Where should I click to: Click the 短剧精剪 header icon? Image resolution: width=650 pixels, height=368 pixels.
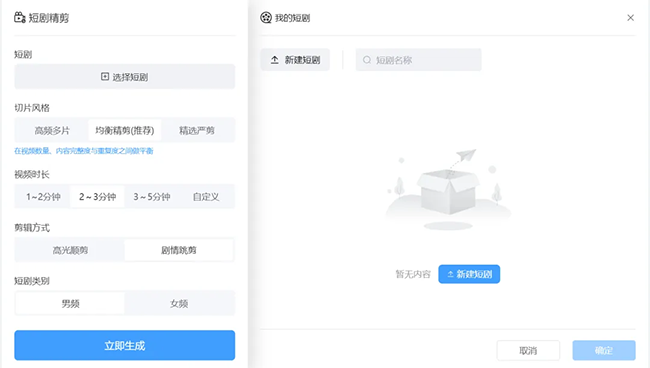click(x=19, y=17)
